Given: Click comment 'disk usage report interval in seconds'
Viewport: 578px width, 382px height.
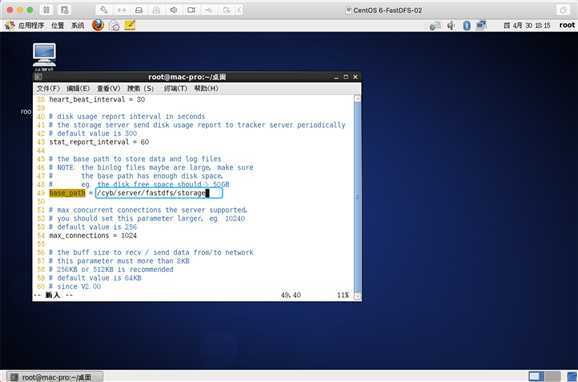Looking at the screenshot, I should click(127, 117).
